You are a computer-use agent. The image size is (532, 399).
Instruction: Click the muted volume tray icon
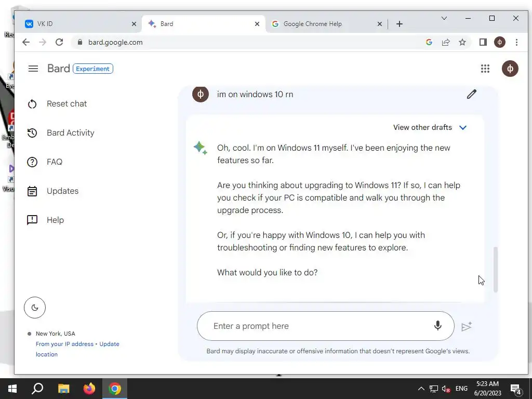(446, 389)
